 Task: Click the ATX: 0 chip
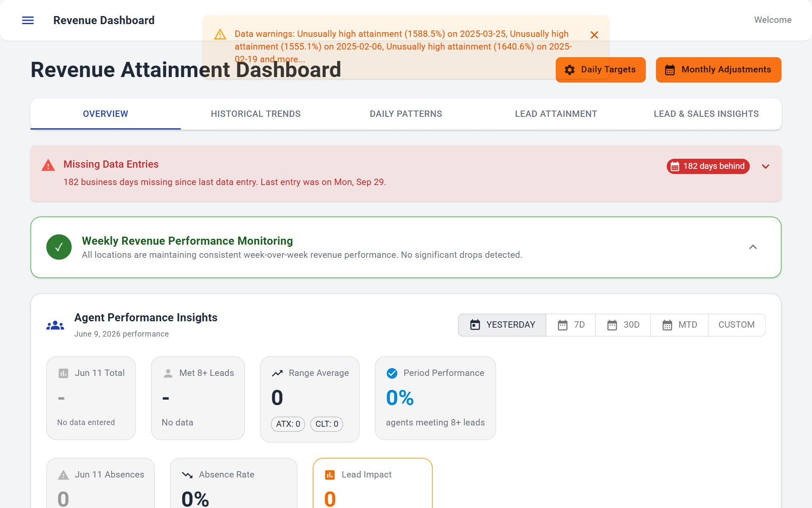(x=288, y=424)
